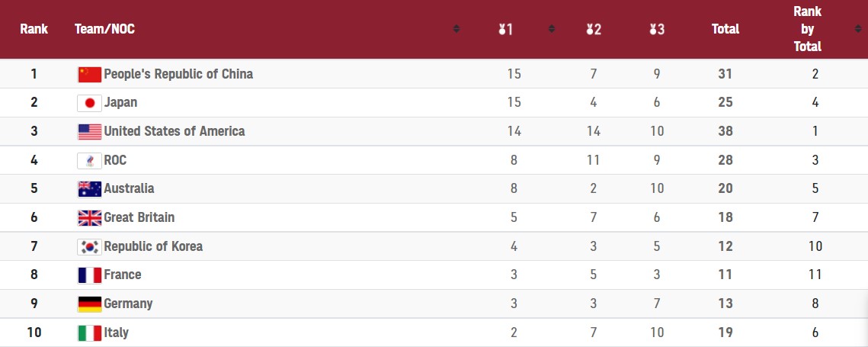Click the Germany flag icon
868x347 pixels.
click(x=89, y=304)
